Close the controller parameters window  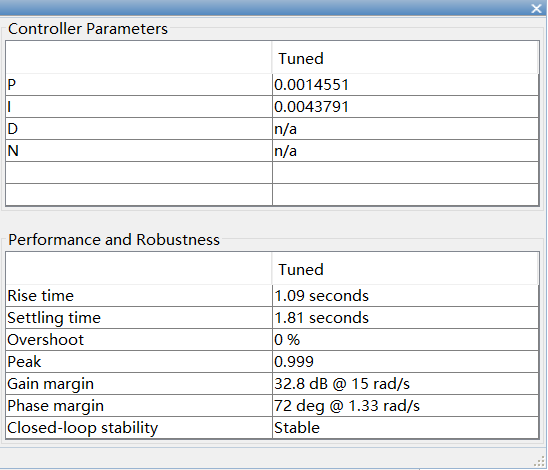[x=536, y=8]
